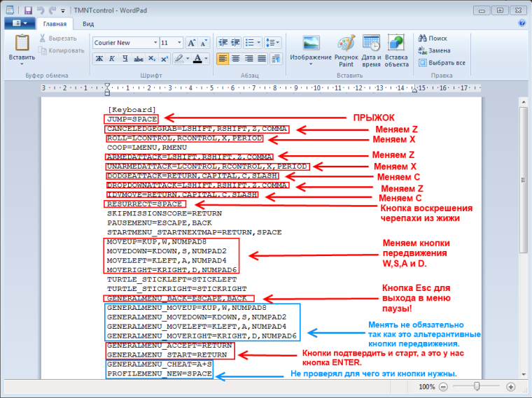Click the Save icon in quick access toolbar
532x398 pixels.
click(28, 10)
